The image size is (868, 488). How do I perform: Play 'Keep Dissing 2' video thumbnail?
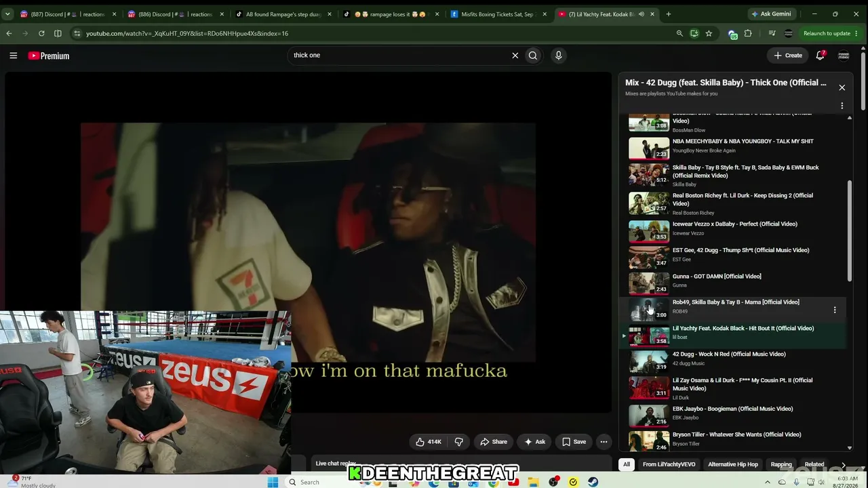pyautogui.click(x=649, y=203)
